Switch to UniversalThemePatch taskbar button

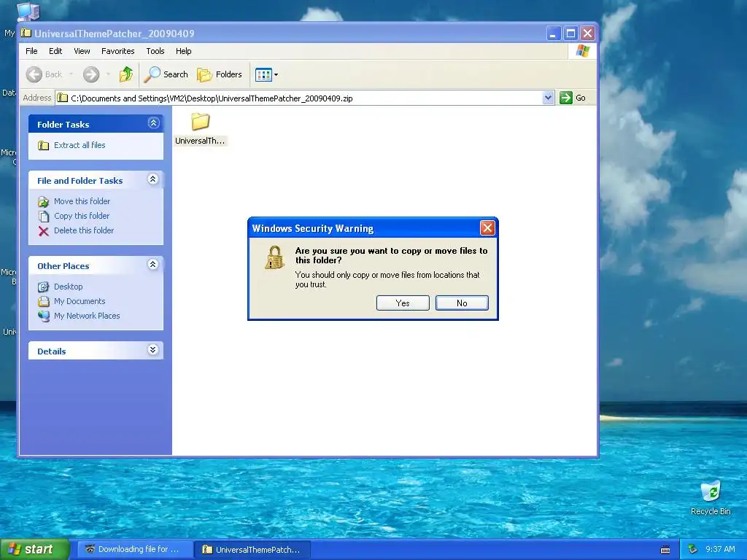(x=252, y=550)
